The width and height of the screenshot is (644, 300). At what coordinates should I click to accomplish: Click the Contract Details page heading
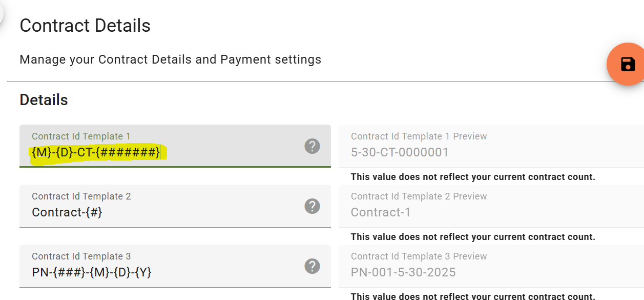[85, 26]
